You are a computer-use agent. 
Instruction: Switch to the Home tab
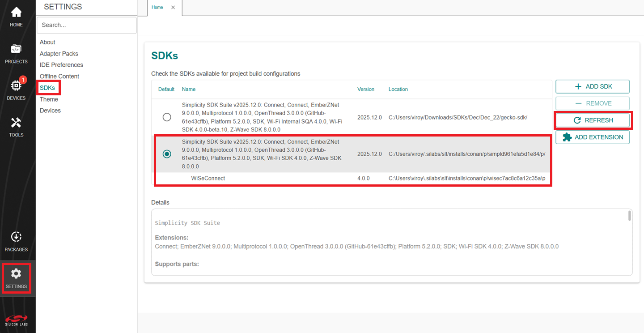pos(157,7)
